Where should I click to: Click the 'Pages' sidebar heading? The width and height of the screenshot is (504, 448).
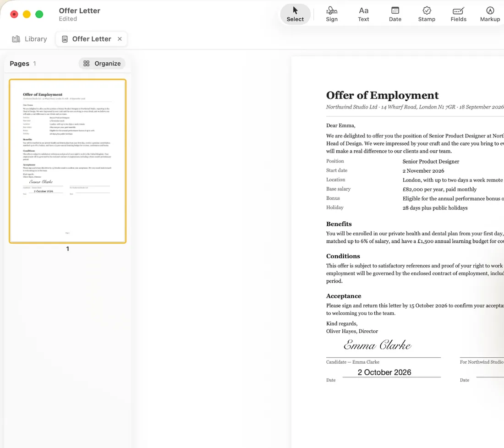coord(19,63)
